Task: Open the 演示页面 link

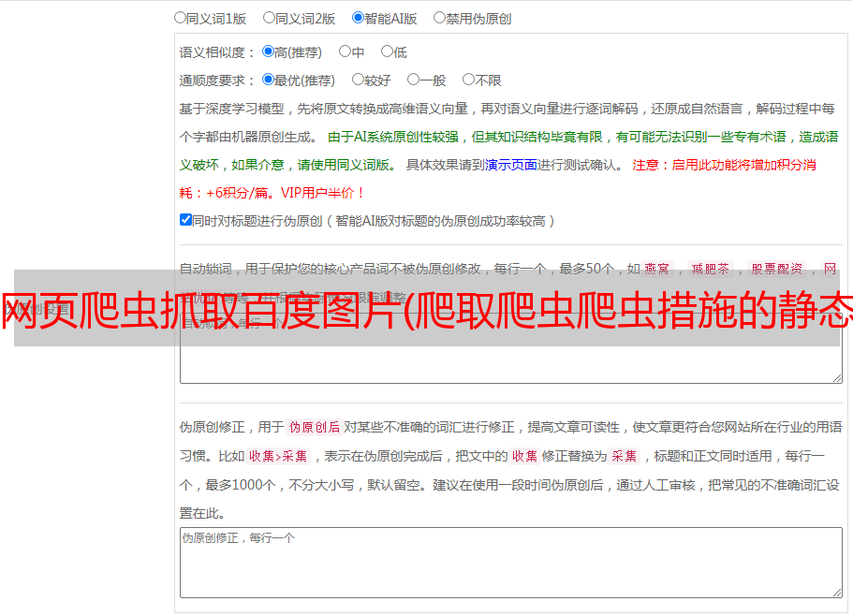Action: 511,165
